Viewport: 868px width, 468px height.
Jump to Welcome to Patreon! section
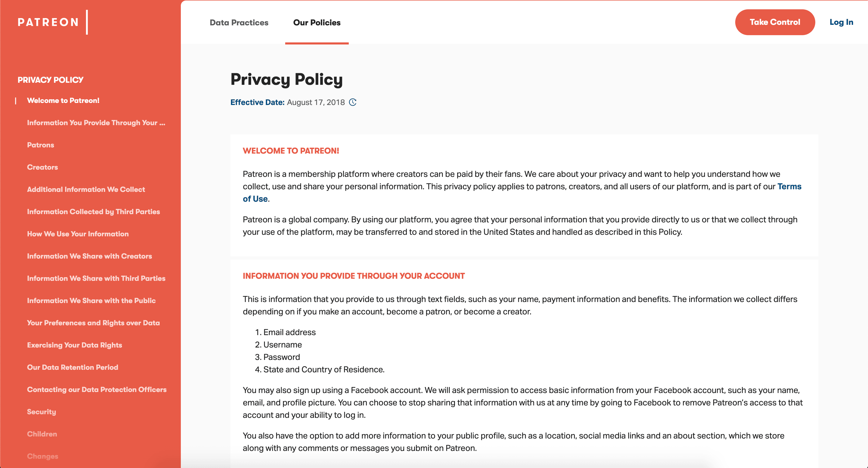coord(63,101)
